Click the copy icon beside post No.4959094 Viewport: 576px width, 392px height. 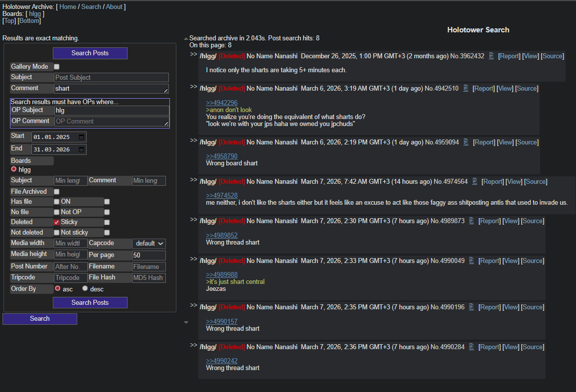[x=466, y=142]
